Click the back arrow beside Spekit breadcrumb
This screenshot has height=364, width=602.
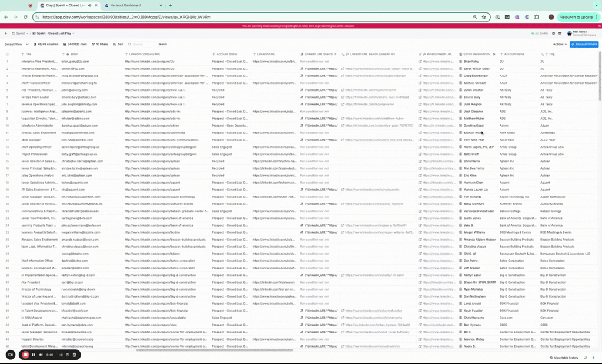pyautogui.click(x=6, y=33)
